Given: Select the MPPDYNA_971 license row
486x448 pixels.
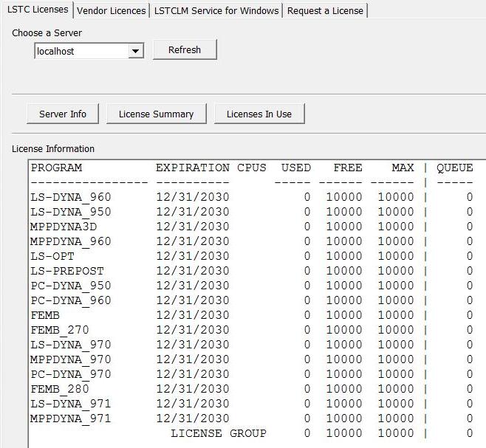Looking at the screenshot, I should pyautogui.click(x=71, y=418).
